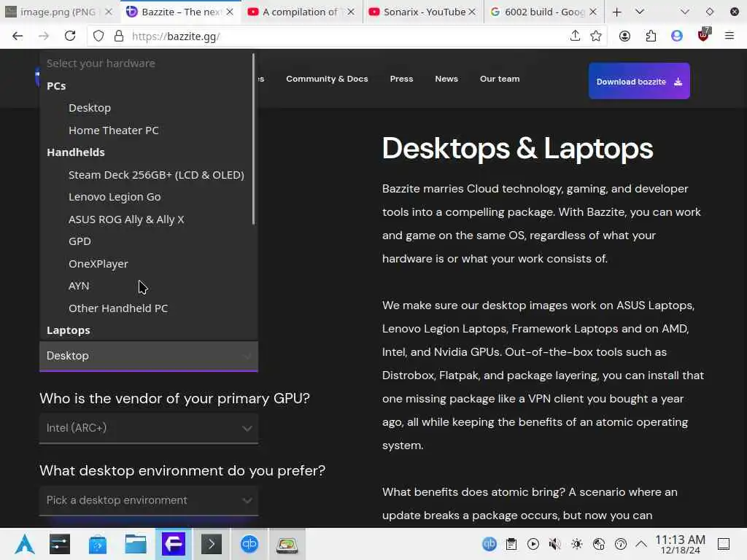
Task: Open the Firefox account icon
Action: (624, 36)
